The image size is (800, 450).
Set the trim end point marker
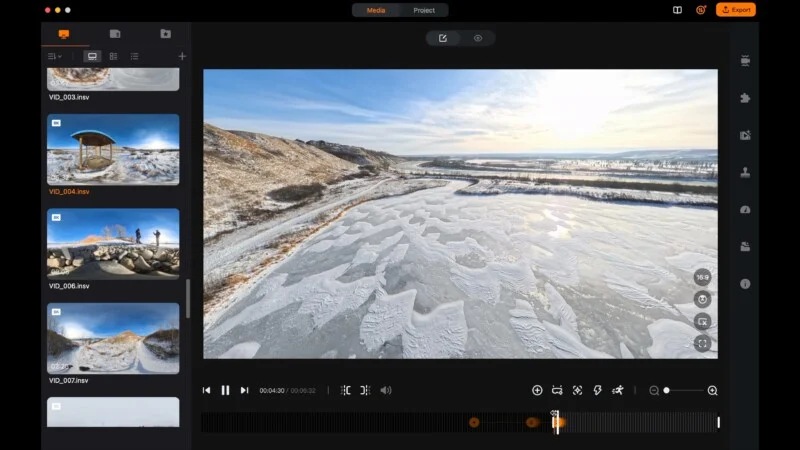pos(365,390)
